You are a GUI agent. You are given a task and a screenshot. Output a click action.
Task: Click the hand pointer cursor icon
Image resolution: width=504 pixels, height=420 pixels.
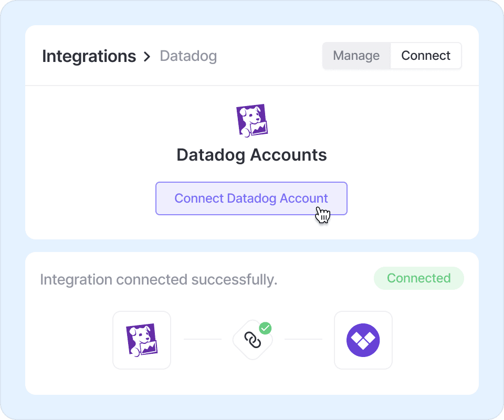[322, 215]
